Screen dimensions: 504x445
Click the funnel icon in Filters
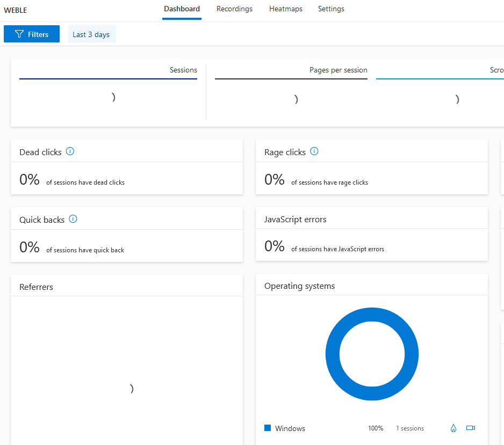click(x=19, y=34)
